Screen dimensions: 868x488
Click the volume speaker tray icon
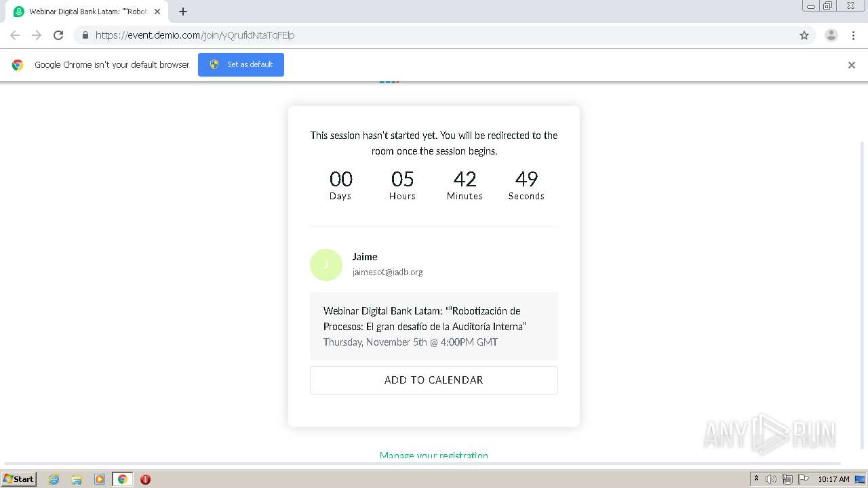point(771,479)
